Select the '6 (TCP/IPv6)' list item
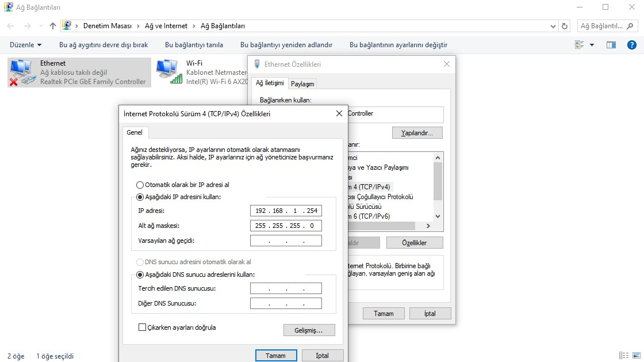Viewport: 644px width, 362px height. (x=370, y=216)
